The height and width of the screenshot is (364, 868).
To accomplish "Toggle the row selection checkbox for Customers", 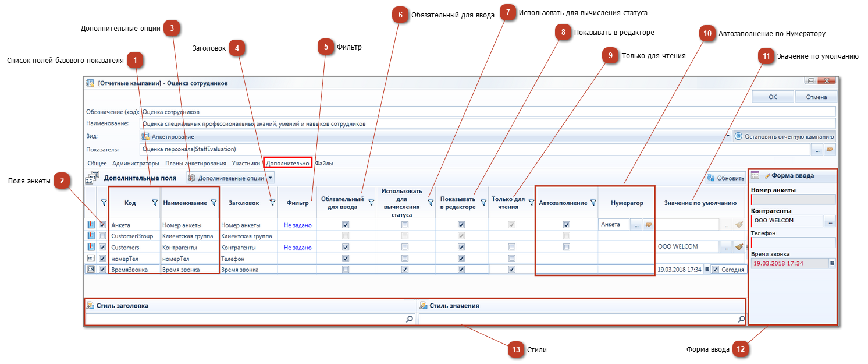I will tap(102, 247).
